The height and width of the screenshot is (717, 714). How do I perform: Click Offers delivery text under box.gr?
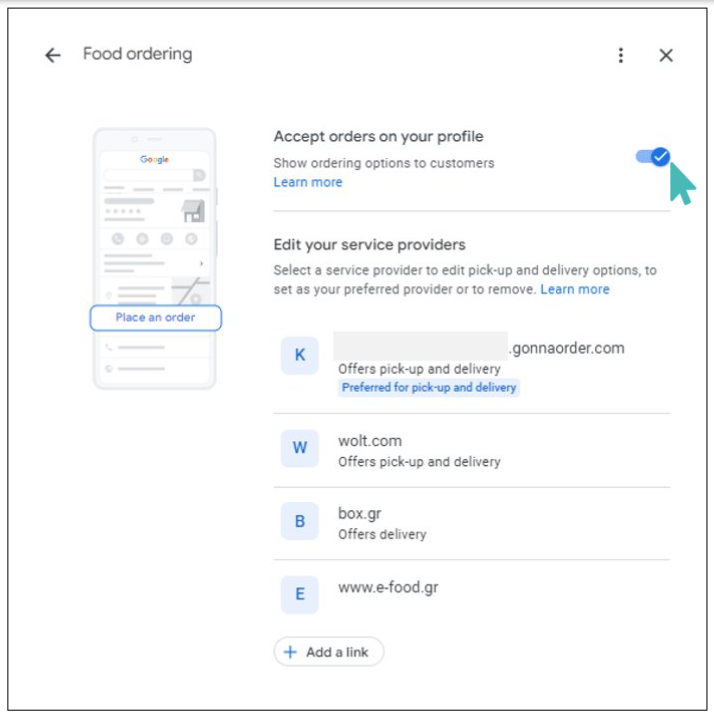[382, 534]
